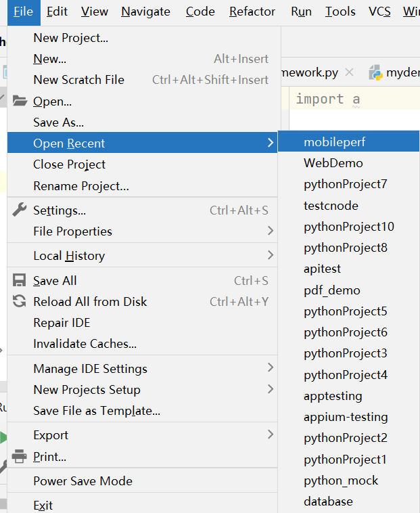The width and height of the screenshot is (420, 513).
Task: Click the import line in code editor
Action: (328, 99)
